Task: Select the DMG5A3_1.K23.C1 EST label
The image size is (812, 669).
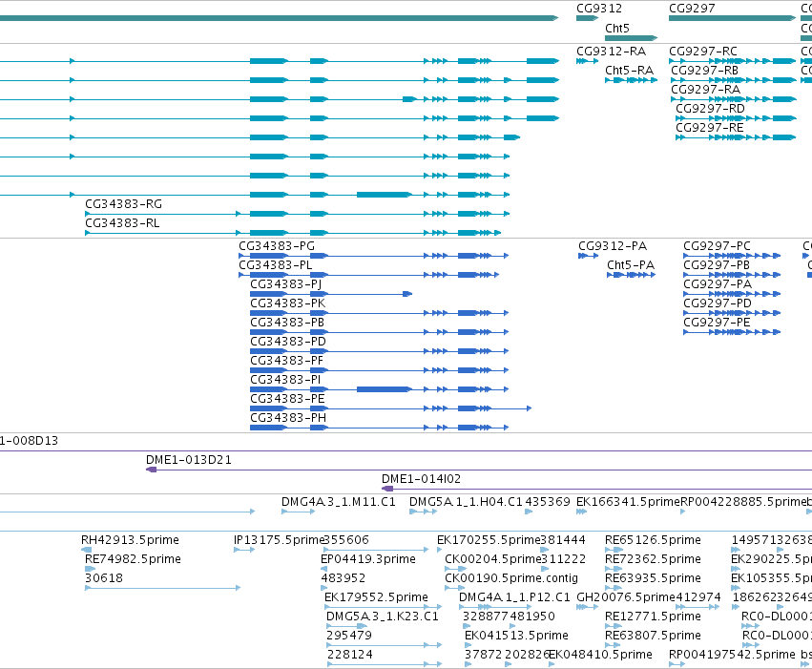Action: tap(383, 617)
